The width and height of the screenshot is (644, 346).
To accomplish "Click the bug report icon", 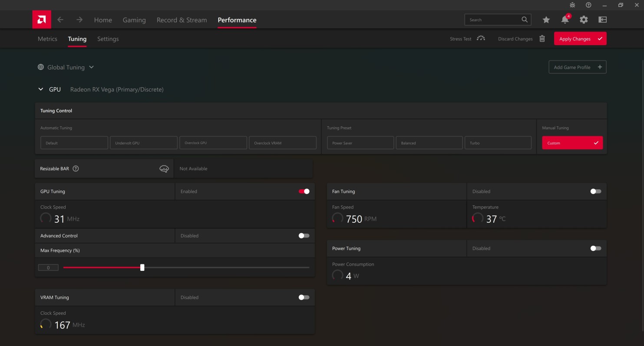I will (572, 5).
